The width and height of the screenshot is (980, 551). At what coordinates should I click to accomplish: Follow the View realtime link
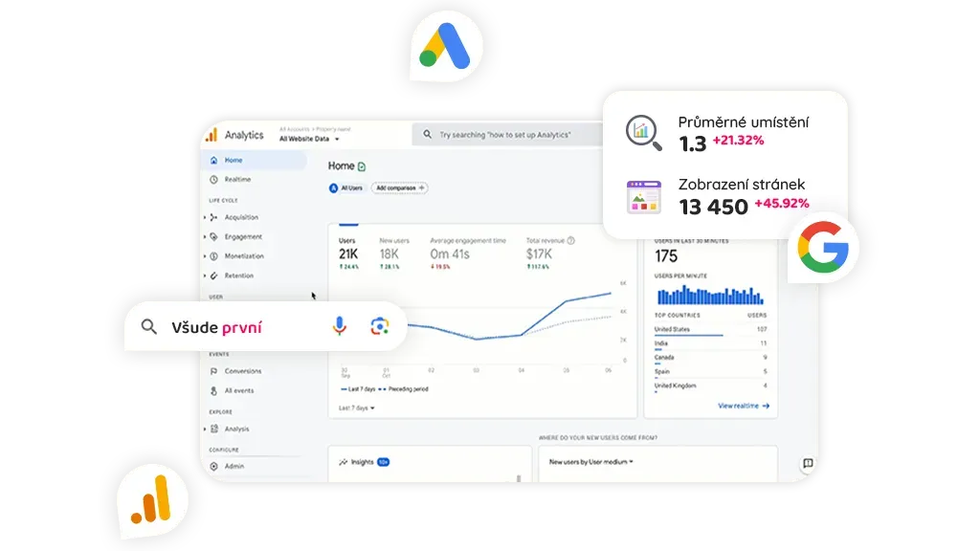coord(744,406)
